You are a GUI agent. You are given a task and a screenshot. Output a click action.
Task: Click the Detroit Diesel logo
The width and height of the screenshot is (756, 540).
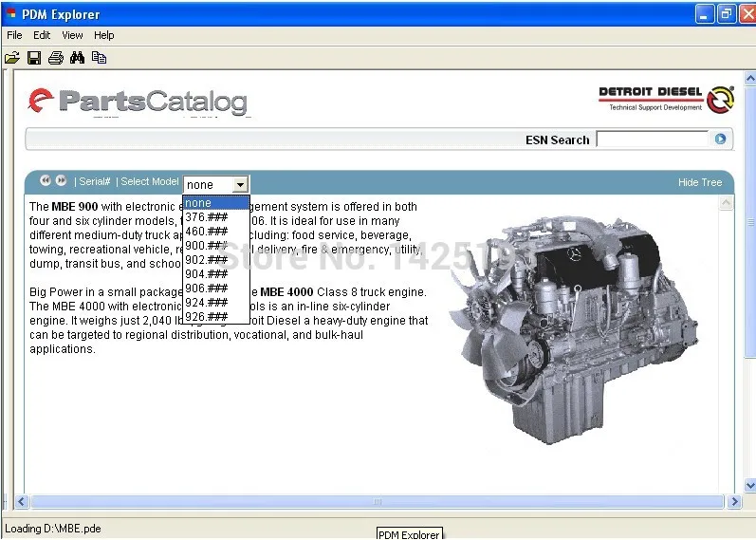(x=666, y=99)
